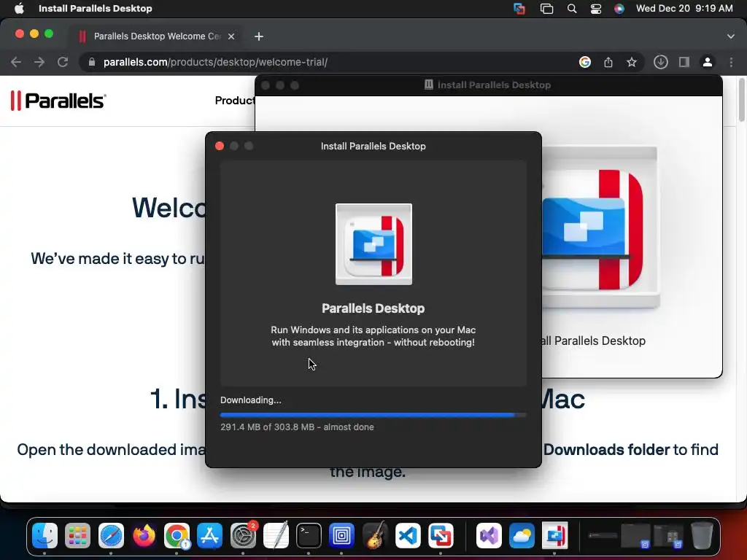Open Visual Studio Code from the Dock

pos(408,536)
